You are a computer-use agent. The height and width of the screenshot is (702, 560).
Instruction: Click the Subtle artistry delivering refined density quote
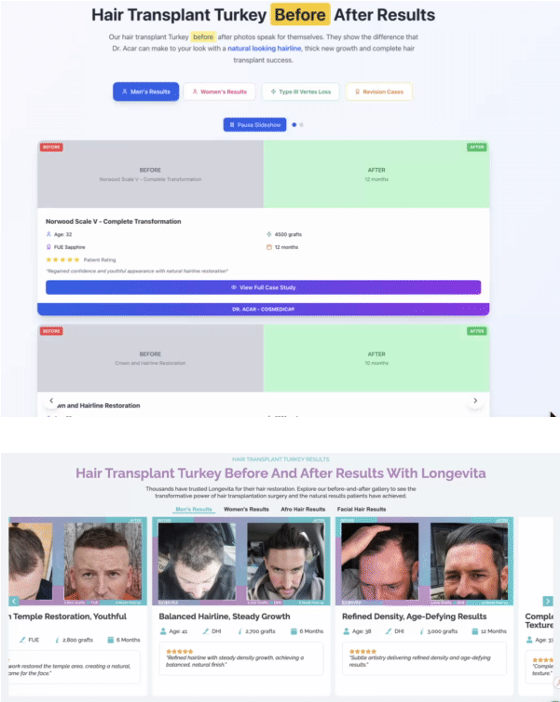[x=420, y=661]
